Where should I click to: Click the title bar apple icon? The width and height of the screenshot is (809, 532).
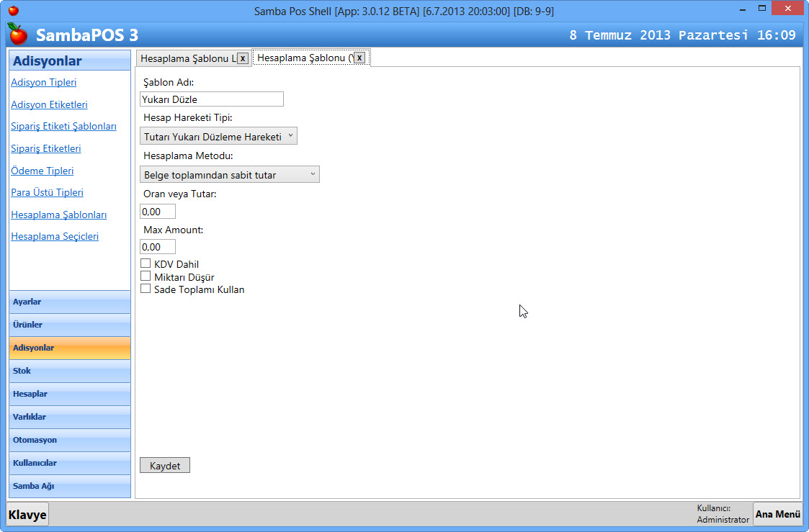(x=13, y=11)
